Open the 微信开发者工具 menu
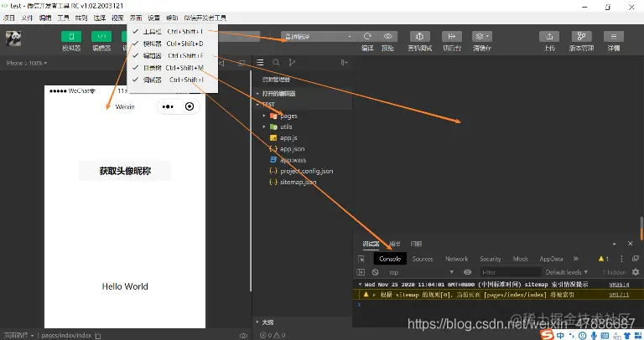The image size is (644, 340). tap(205, 18)
